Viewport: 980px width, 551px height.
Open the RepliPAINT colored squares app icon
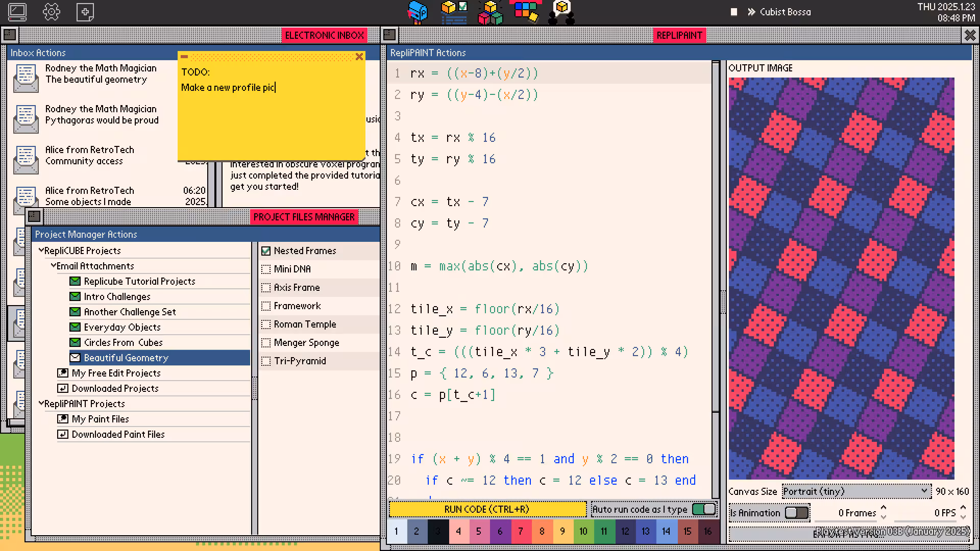click(526, 12)
